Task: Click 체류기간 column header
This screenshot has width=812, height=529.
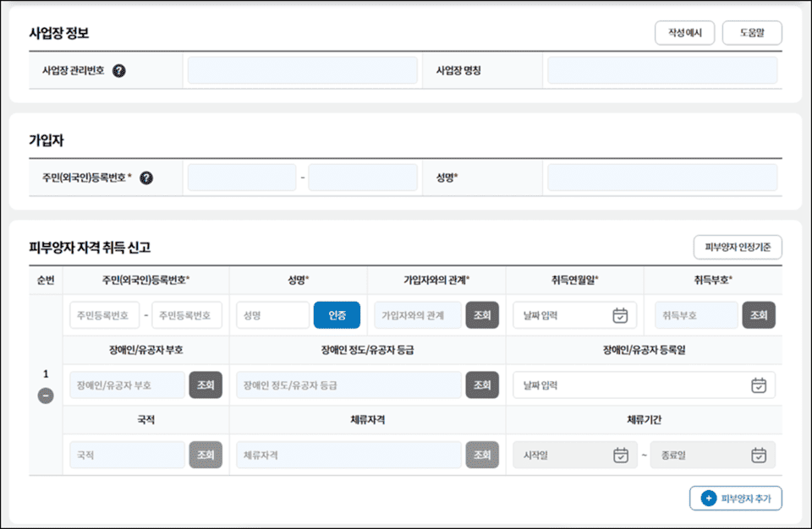Action: tap(644, 420)
